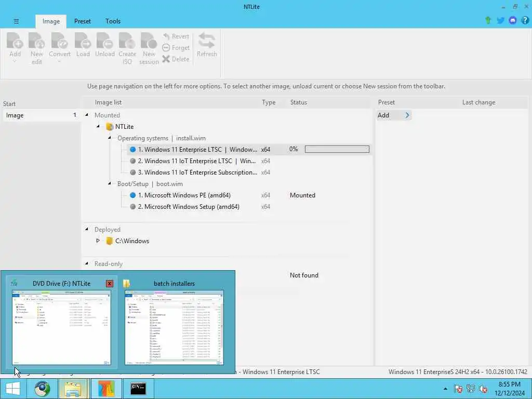Open the hamburger menu in NTLite

point(16,21)
